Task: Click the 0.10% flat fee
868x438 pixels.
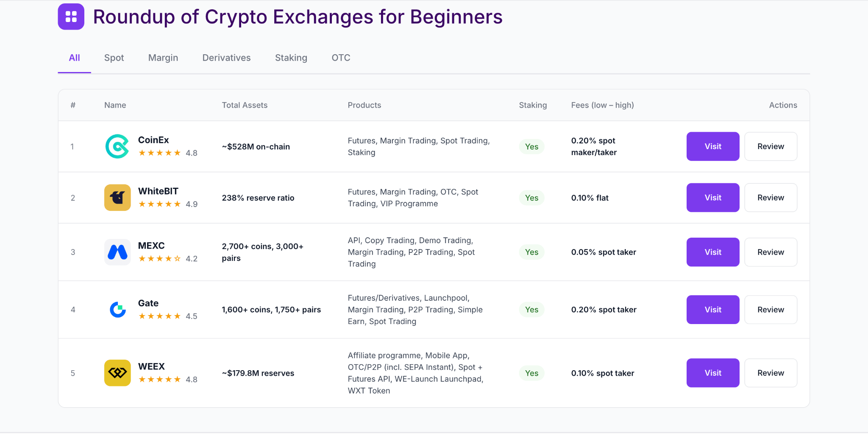Action: tap(590, 198)
